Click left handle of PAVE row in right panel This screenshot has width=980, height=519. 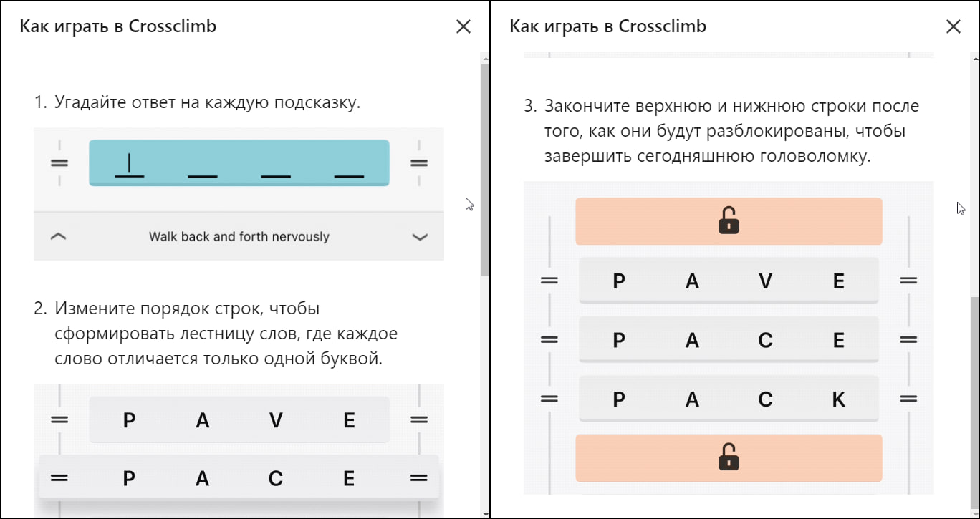click(549, 281)
